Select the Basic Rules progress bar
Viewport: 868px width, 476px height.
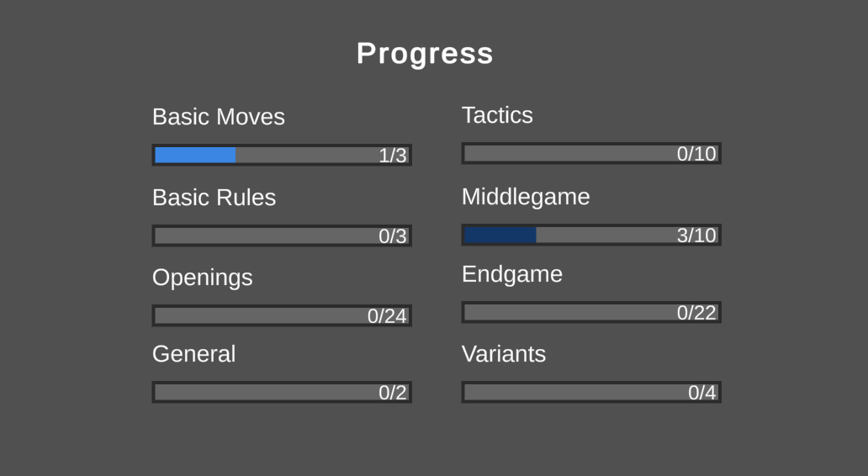[x=282, y=235]
